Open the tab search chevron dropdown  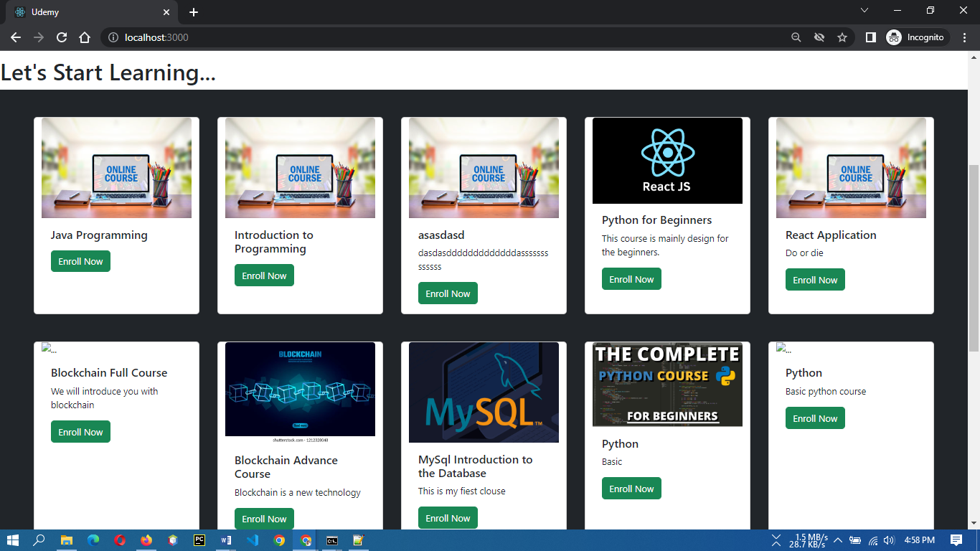pyautogui.click(x=864, y=11)
